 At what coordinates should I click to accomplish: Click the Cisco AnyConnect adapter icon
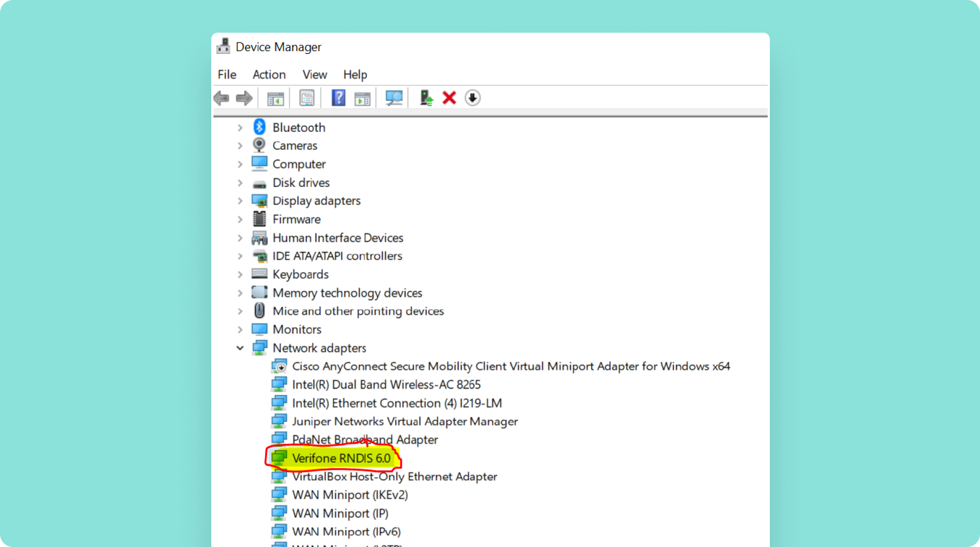pos(279,366)
